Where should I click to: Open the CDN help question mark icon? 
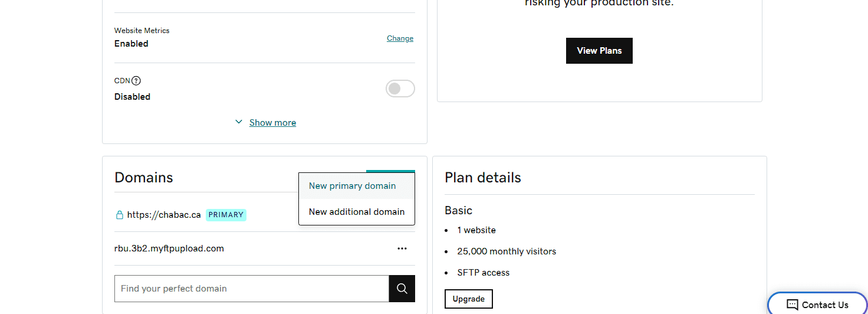pyautogui.click(x=136, y=81)
